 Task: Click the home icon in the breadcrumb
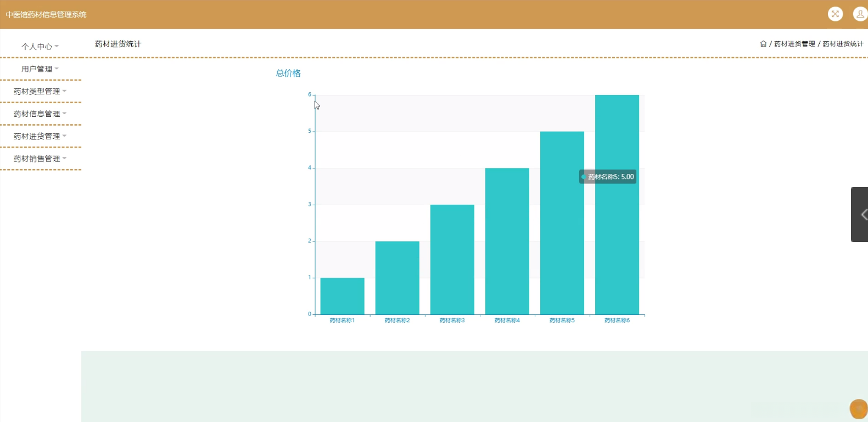(x=763, y=44)
